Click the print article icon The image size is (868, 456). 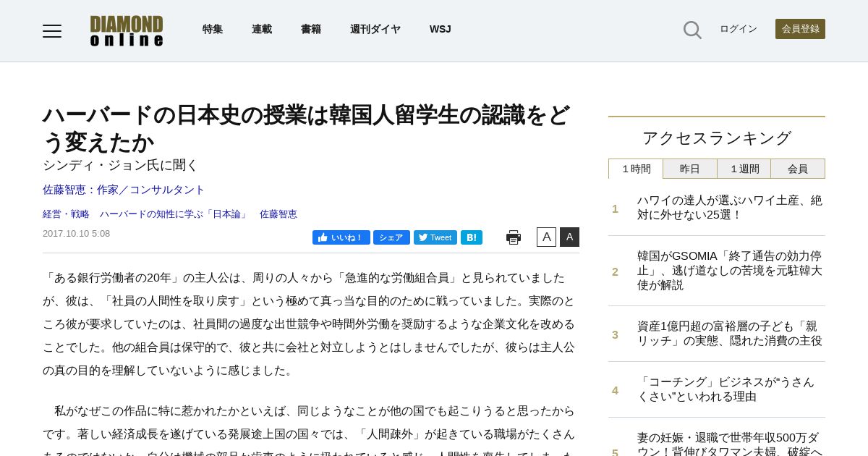tap(514, 237)
